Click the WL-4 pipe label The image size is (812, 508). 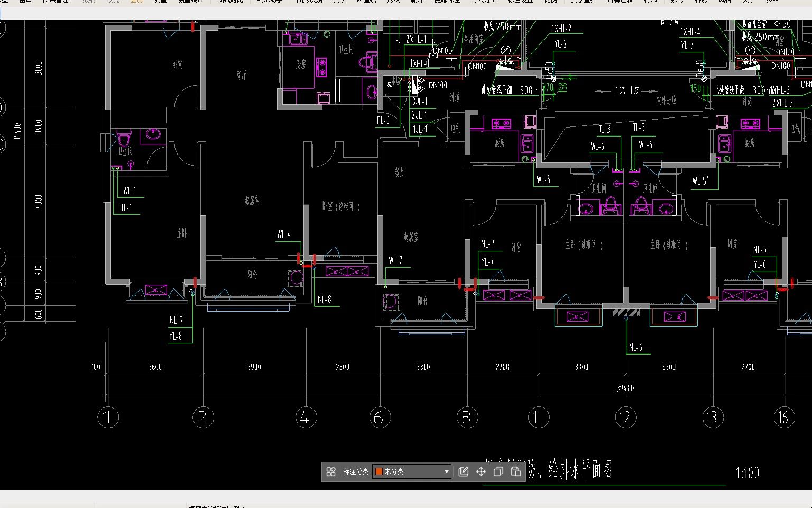[x=284, y=234]
